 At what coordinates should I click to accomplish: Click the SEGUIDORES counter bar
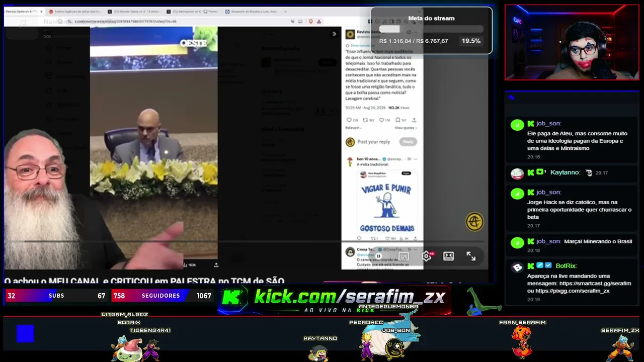point(162,296)
